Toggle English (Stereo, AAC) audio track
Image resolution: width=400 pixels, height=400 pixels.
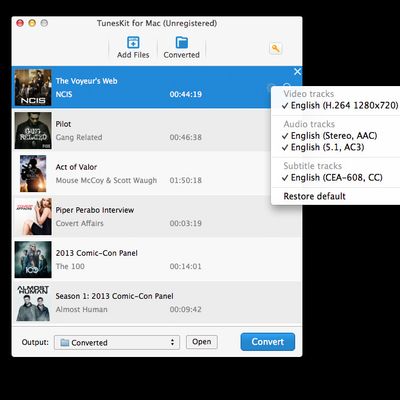pyautogui.click(x=330, y=136)
